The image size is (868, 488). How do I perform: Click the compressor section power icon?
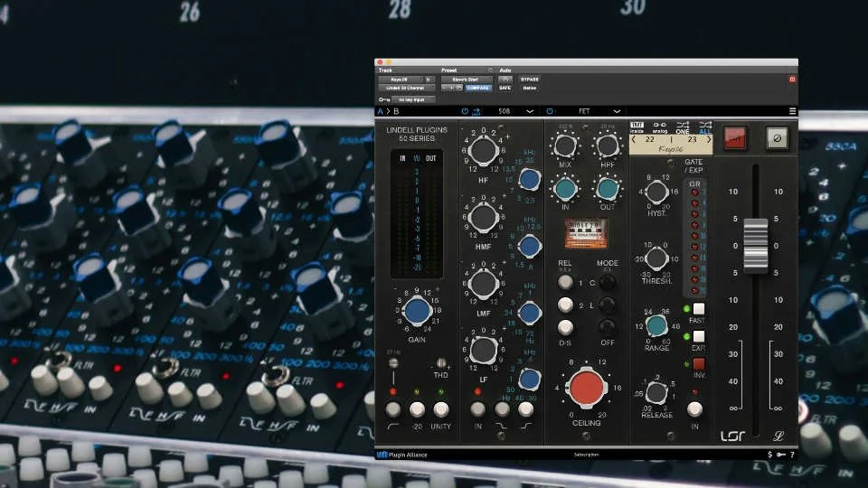pyautogui.click(x=550, y=111)
